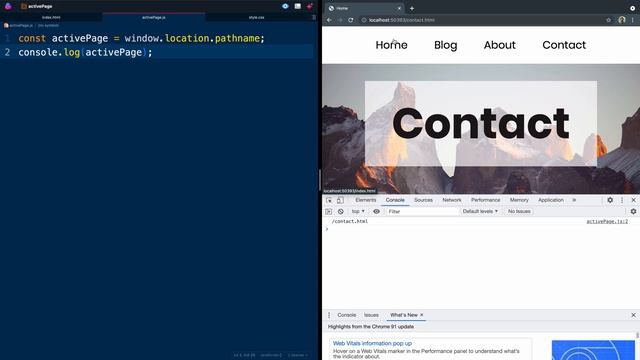The image size is (640, 360).
Task: Open the editor tab bar options icon
Action: [x=313, y=18]
